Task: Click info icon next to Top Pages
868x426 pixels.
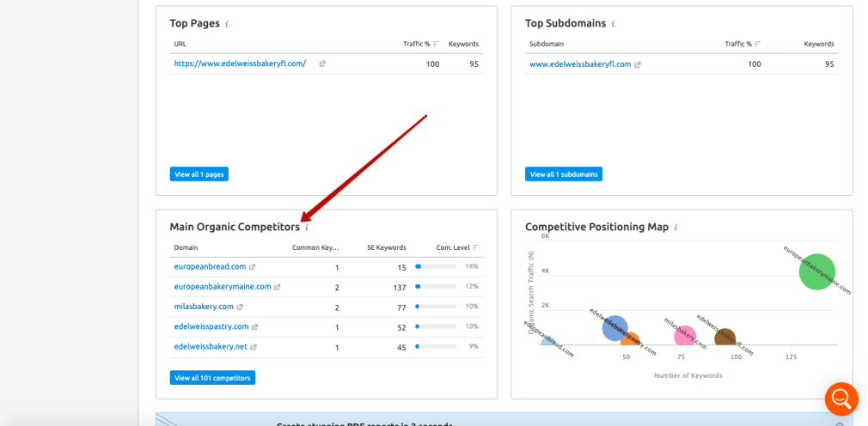Action: coord(227,24)
